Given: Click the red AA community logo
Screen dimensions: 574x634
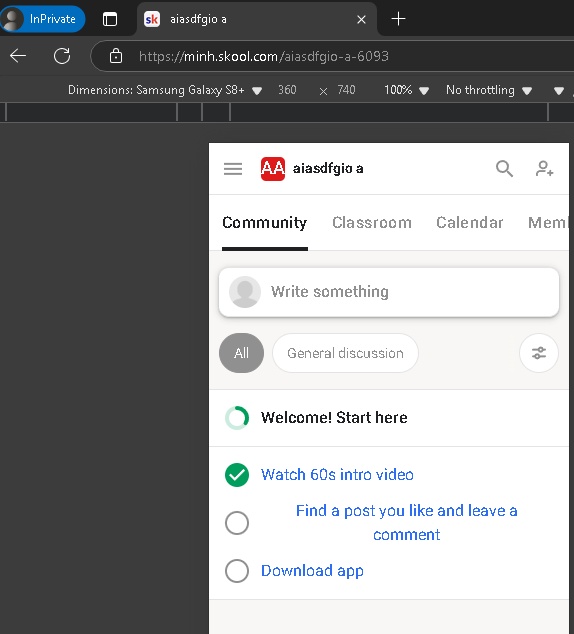Looking at the screenshot, I should coord(273,169).
